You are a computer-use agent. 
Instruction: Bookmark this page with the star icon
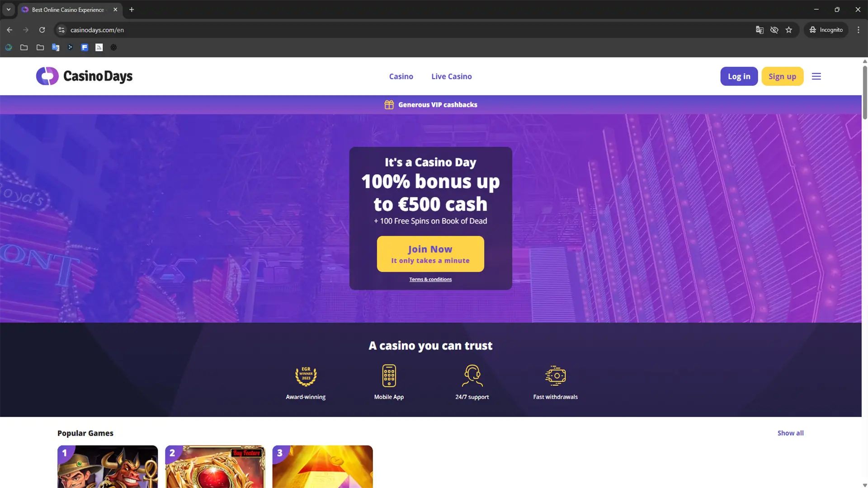[x=789, y=30]
